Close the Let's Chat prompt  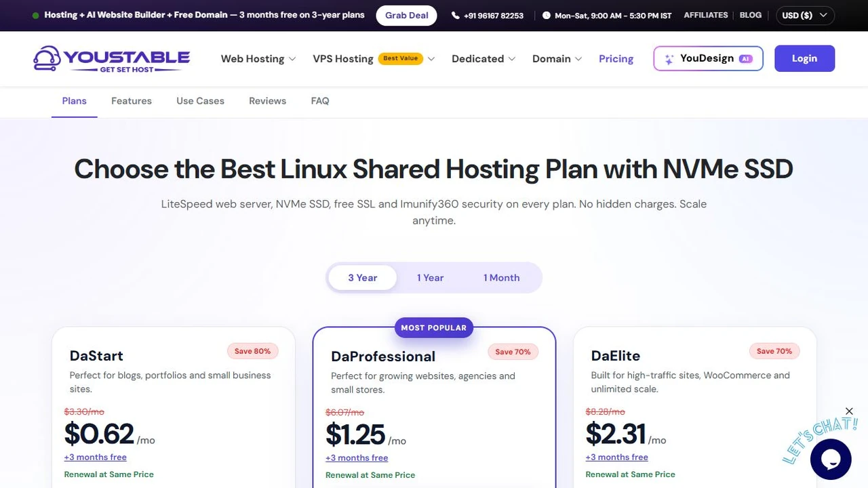click(x=849, y=411)
